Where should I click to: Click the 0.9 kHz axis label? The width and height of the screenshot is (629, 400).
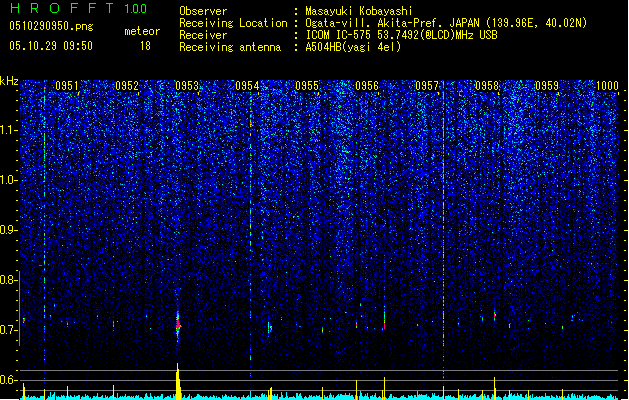pyautogui.click(x=8, y=230)
